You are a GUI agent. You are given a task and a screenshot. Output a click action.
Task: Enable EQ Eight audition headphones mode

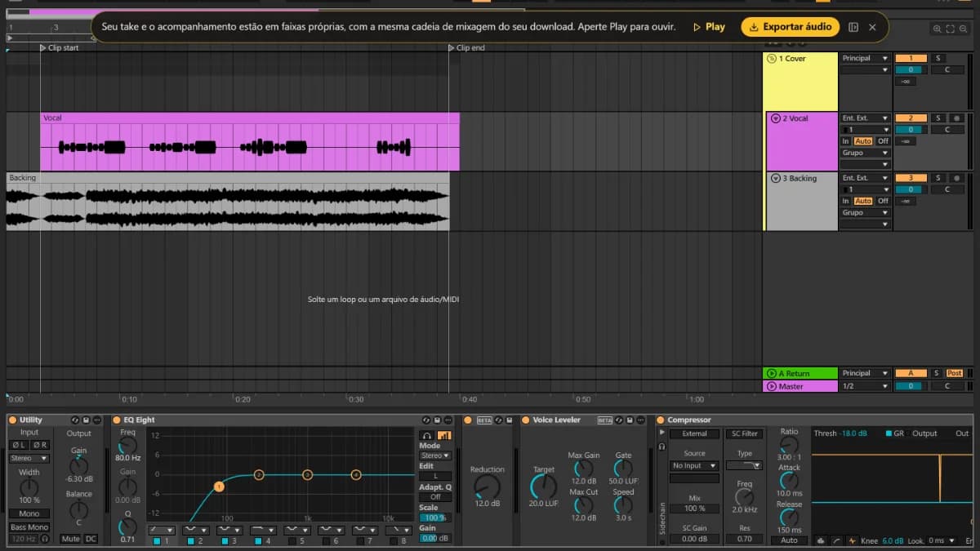click(x=427, y=435)
